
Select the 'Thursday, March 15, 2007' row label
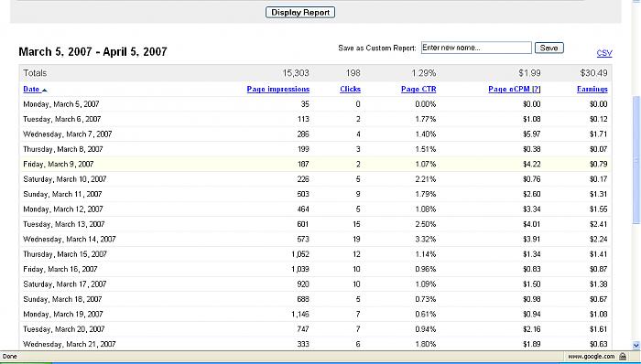[x=65, y=254]
